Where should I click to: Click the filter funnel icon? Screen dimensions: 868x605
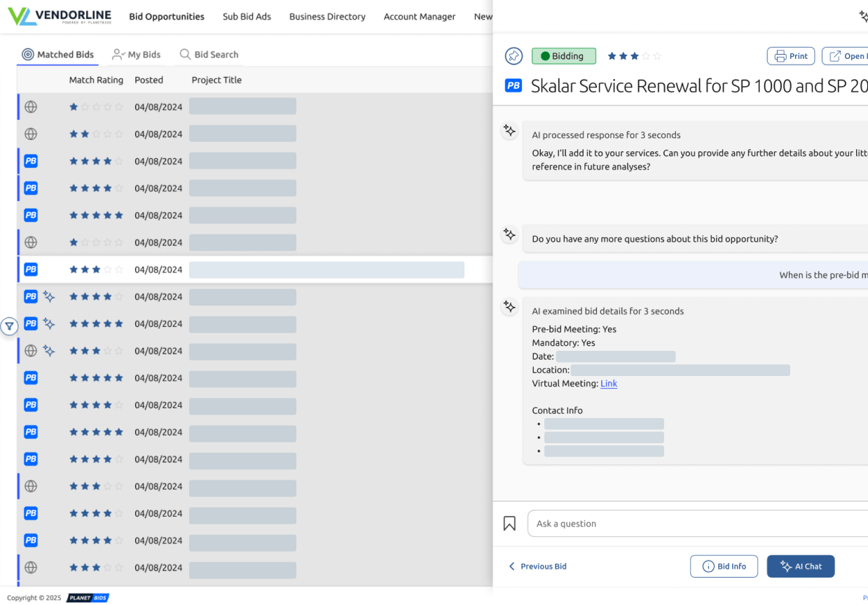8,326
